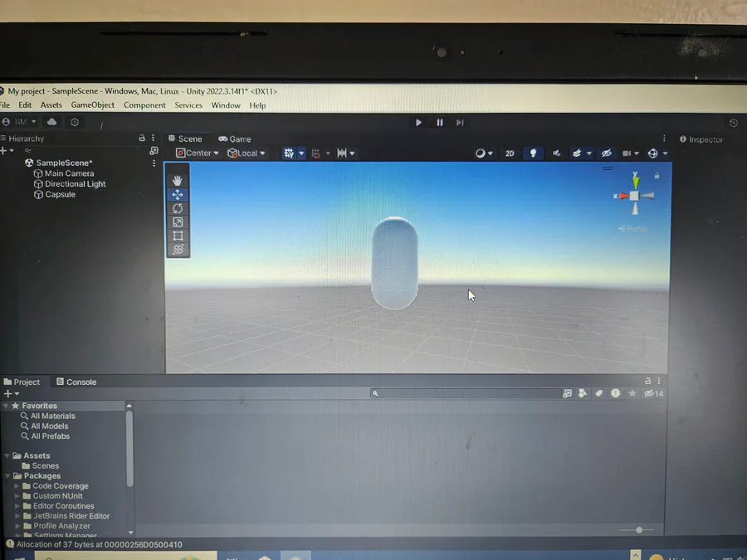This screenshot has height=560, width=747.
Task: Toggle 2D view mode
Action: point(510,153)
